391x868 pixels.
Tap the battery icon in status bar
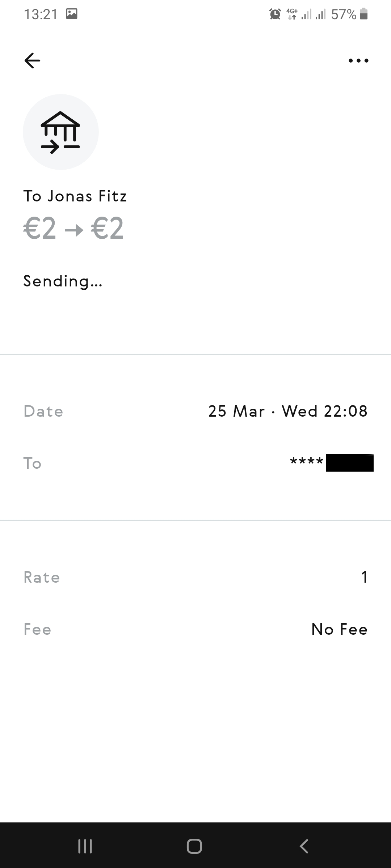tap(364, 14)
